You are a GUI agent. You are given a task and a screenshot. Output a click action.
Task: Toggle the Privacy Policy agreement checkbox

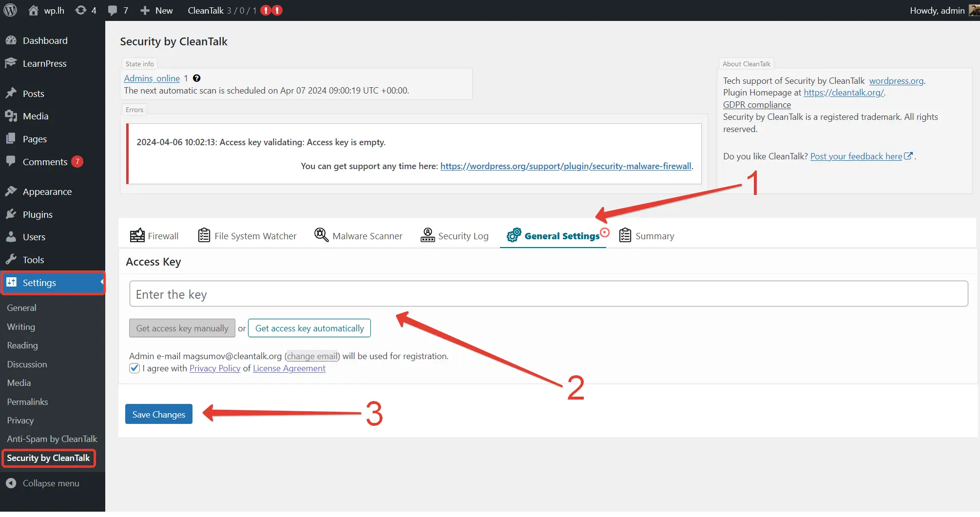click(135, 368)
